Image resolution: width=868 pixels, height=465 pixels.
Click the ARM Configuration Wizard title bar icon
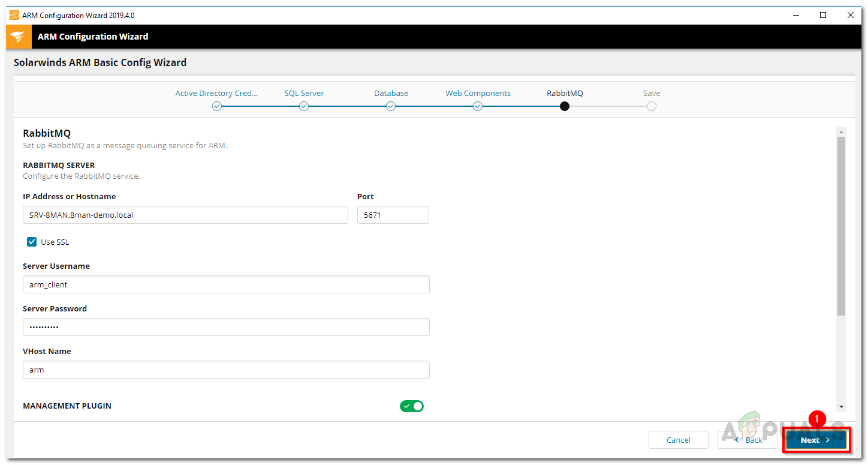click(x=14, y=15)
